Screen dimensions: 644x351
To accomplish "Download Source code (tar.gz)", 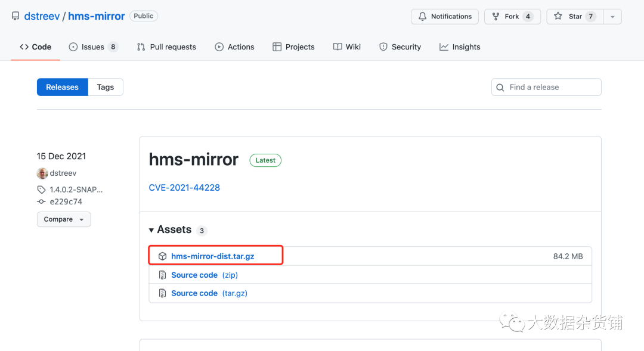I will click(209, 293).
